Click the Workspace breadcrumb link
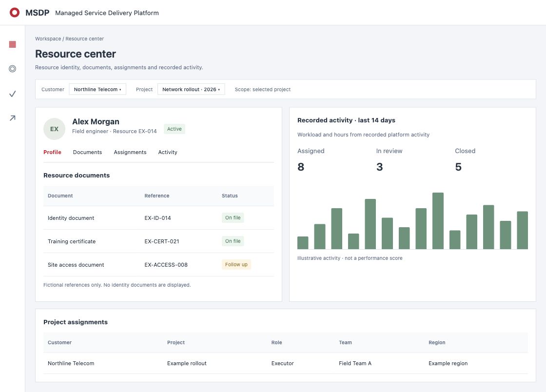 [x=48, y=39]
